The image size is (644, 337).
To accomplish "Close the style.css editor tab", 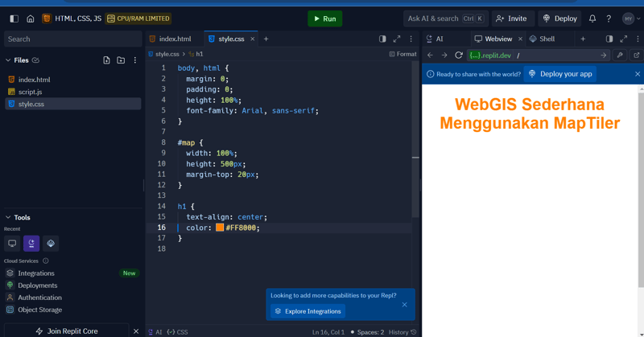I will (x=252, y=39).
